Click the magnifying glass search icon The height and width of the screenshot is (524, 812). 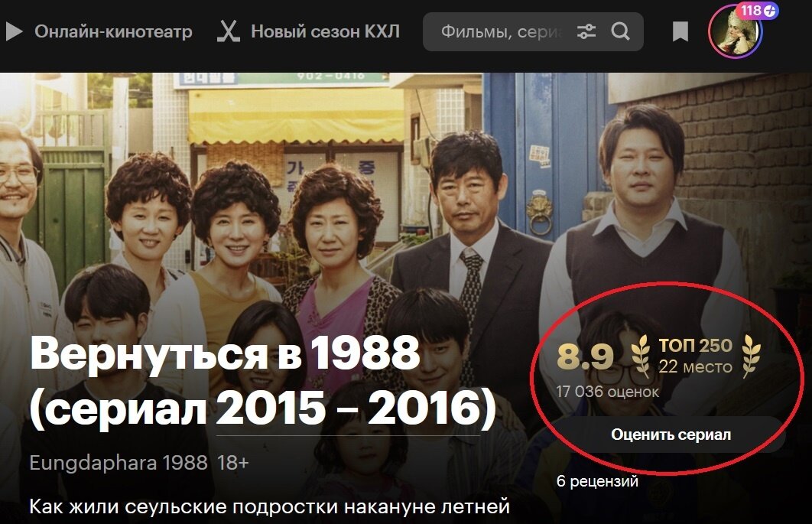tap(620, 31)
